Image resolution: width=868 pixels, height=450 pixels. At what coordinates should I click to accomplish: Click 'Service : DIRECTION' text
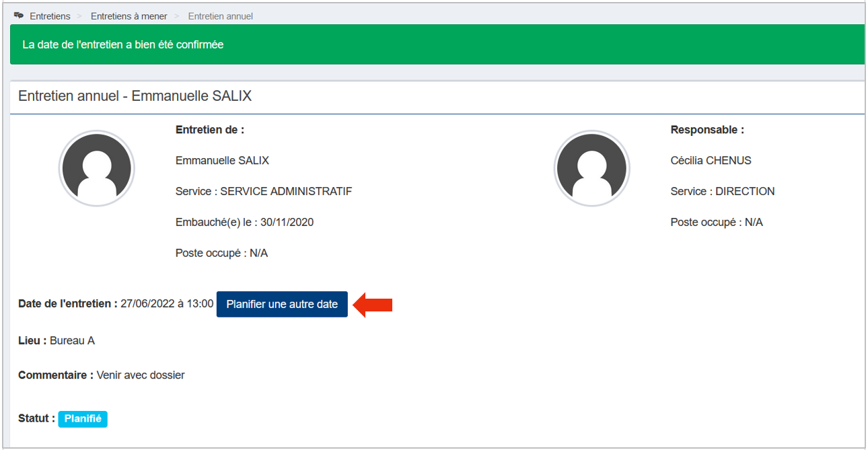tap(723, 192)
